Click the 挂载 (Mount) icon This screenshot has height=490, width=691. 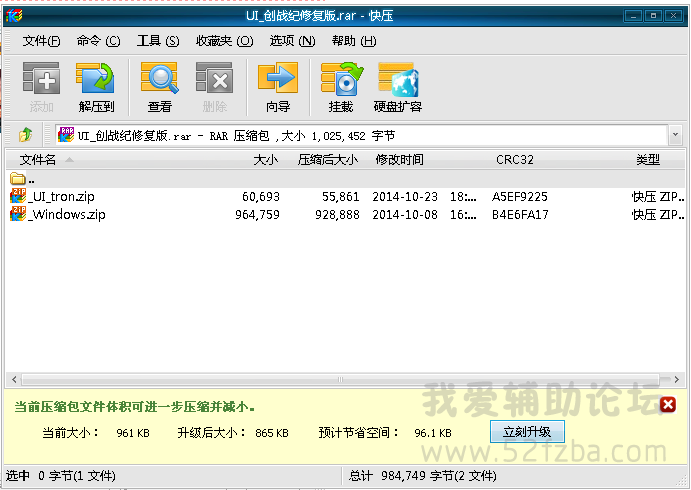[x=340, y=87]
